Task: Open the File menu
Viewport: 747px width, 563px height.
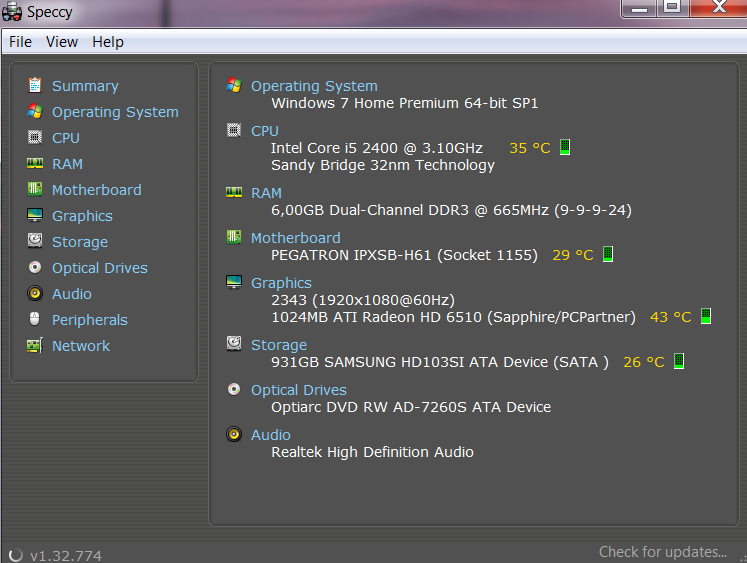Action: point(20,42)
